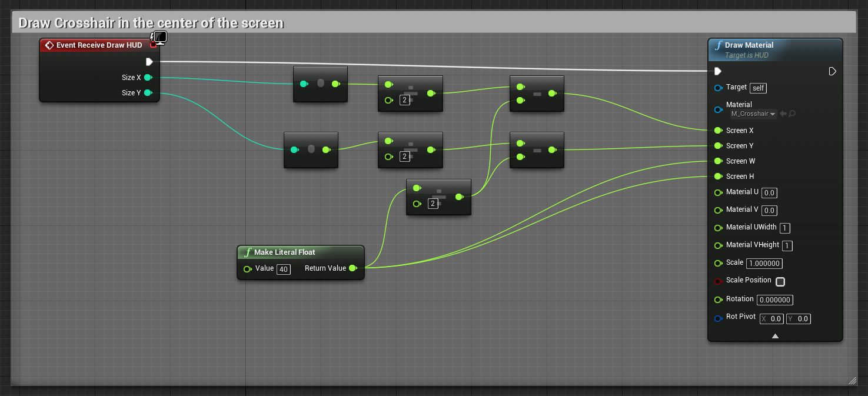Click the Value field showing 40
The width and height of the screenshot is (868, 396).
pyautogui.click(x=284, y=269)
